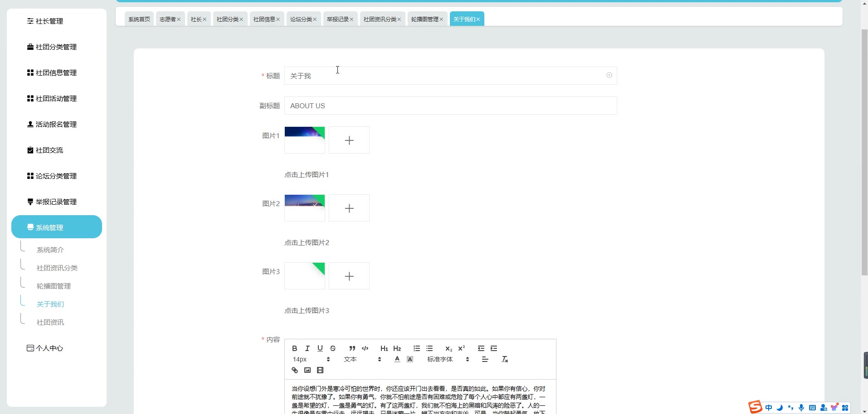
Task: Open the text alignment dropdown
Action: (485, 359)
